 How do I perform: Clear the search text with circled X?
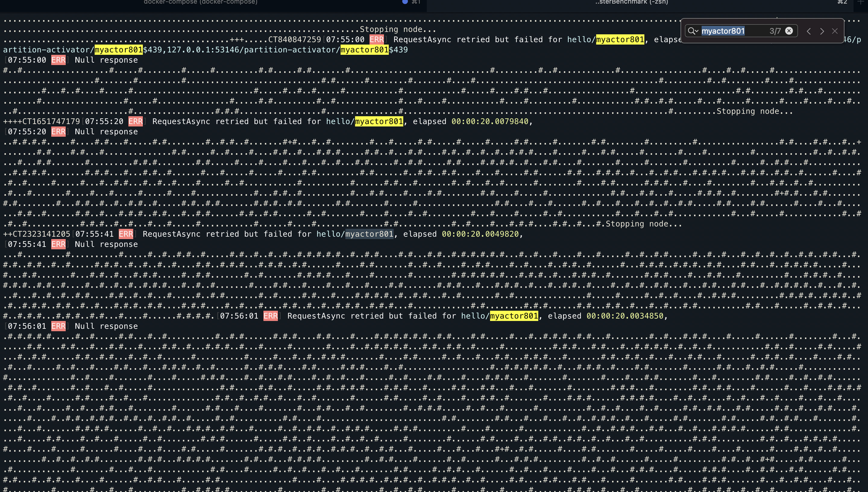[789, 31]
